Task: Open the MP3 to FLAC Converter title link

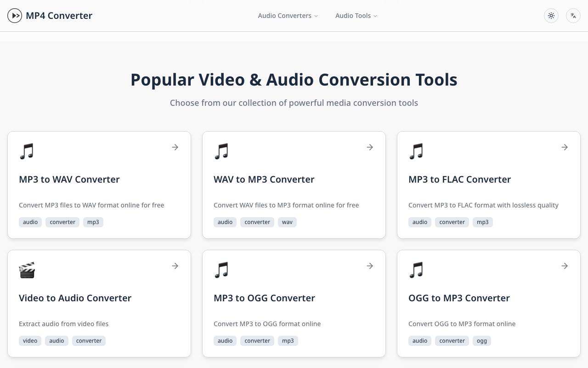Action: tap(459, 179)
